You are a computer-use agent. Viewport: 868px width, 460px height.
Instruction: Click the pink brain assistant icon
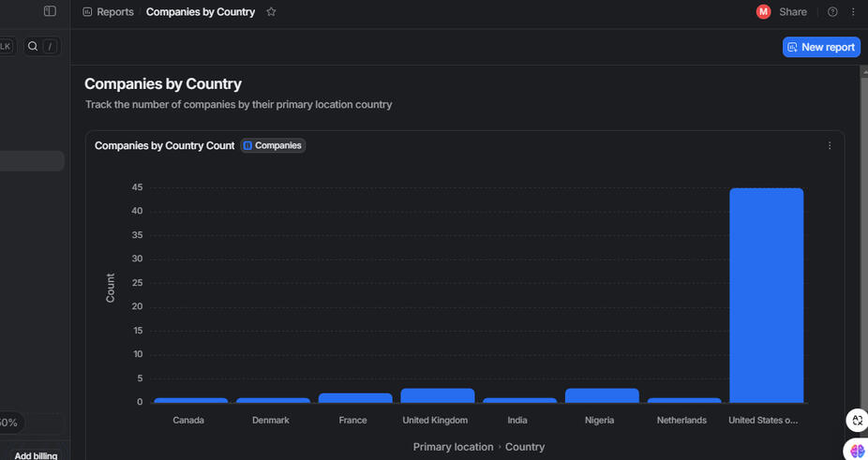point(857,451)
